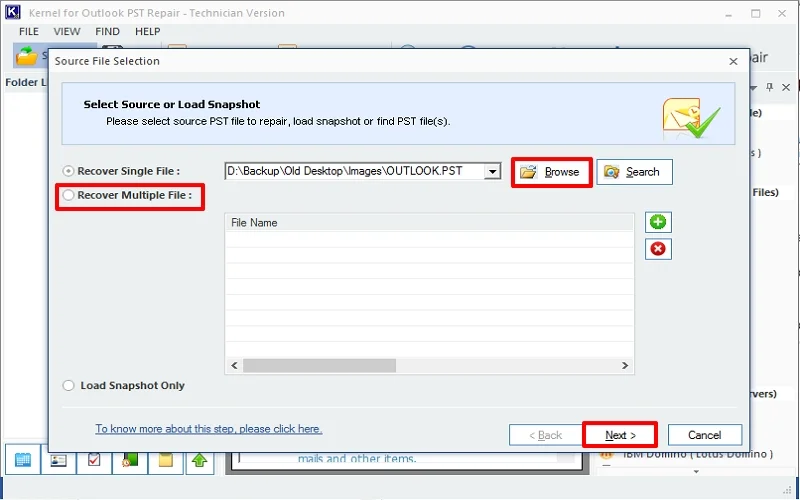The height and width of the screenshot is (500, 800).
Task: Open the calendar view icon at bottom left
Action: pyautogui.click(x=24, y=461)
